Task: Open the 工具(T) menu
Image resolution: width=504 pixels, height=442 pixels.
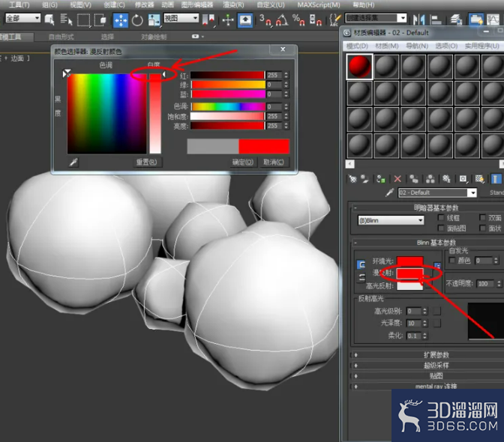Action: [19, 4]
